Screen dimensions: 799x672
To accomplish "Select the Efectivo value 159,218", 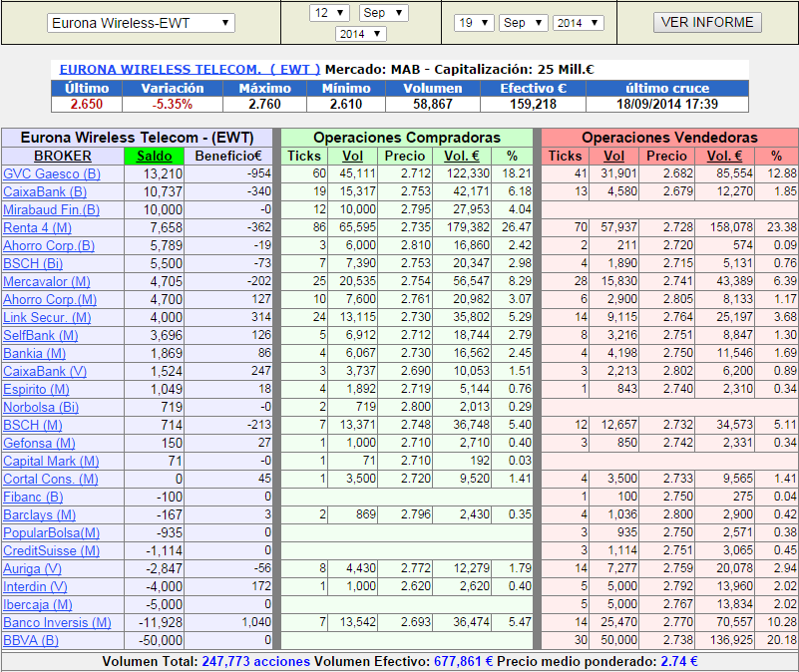I will point(533,104).
